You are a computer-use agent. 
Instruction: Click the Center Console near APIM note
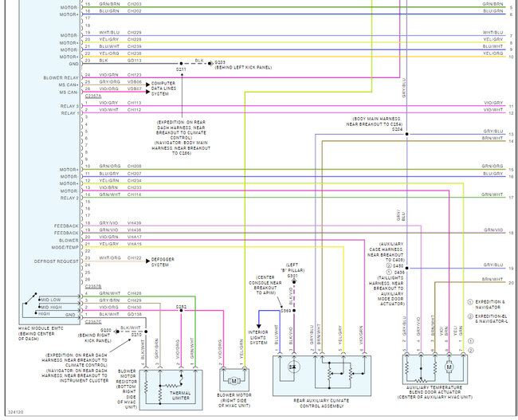click(x=265, y=285)
